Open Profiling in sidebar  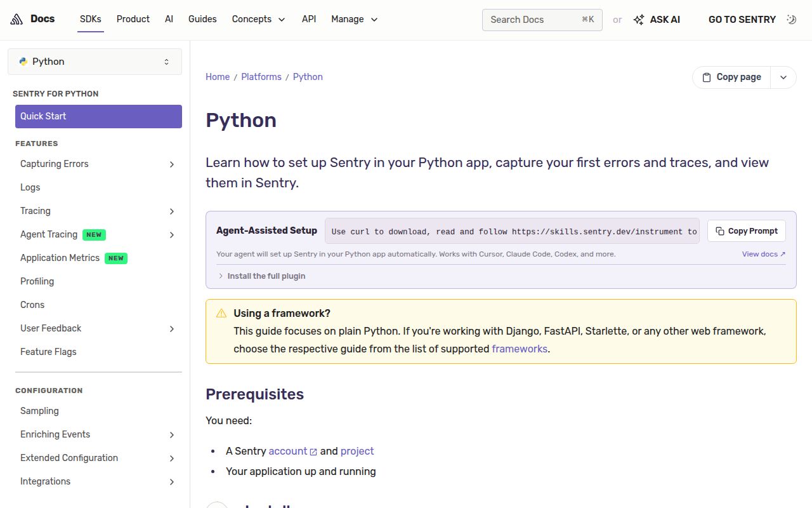[98, 281]
